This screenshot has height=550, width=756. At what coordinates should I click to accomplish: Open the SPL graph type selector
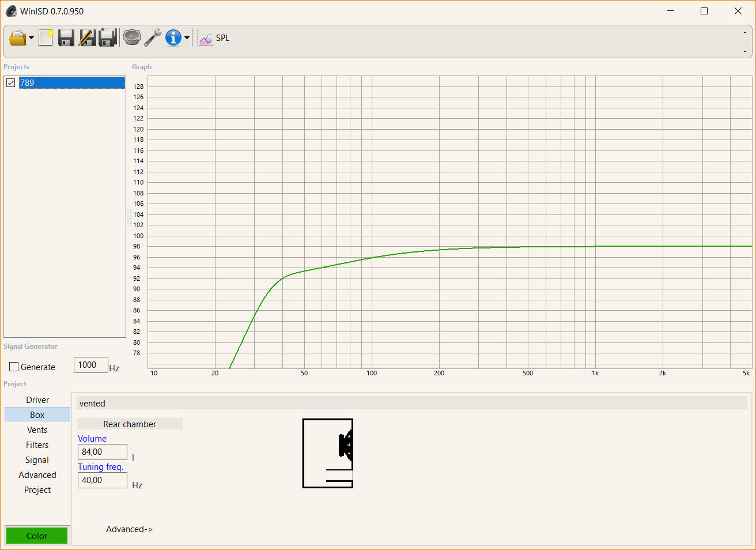[x=214, y=38]
